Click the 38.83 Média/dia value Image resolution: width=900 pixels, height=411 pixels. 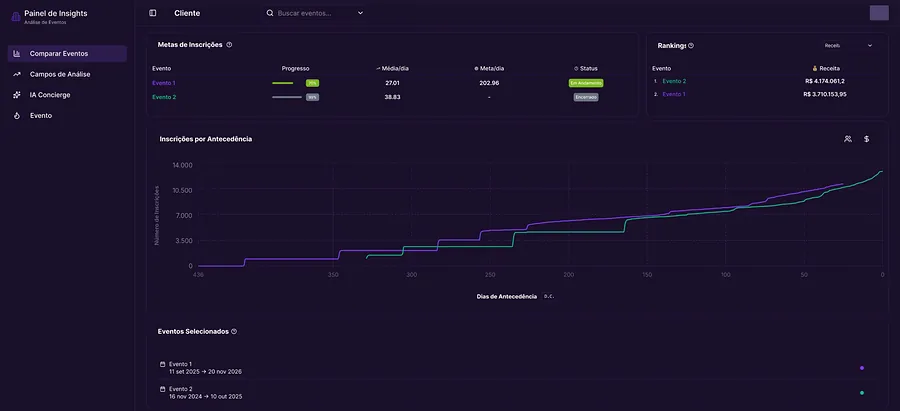click(393, 97)
